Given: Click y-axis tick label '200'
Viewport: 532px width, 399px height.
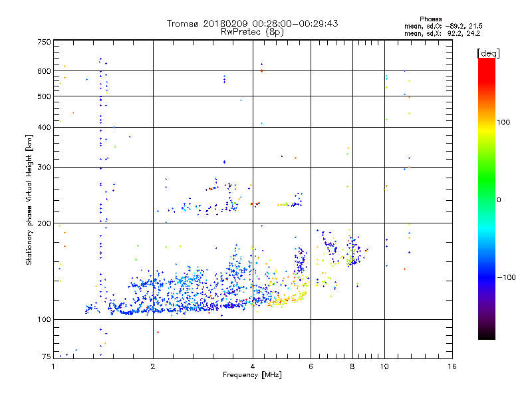Looking at the screenshot, I should 44,223.
